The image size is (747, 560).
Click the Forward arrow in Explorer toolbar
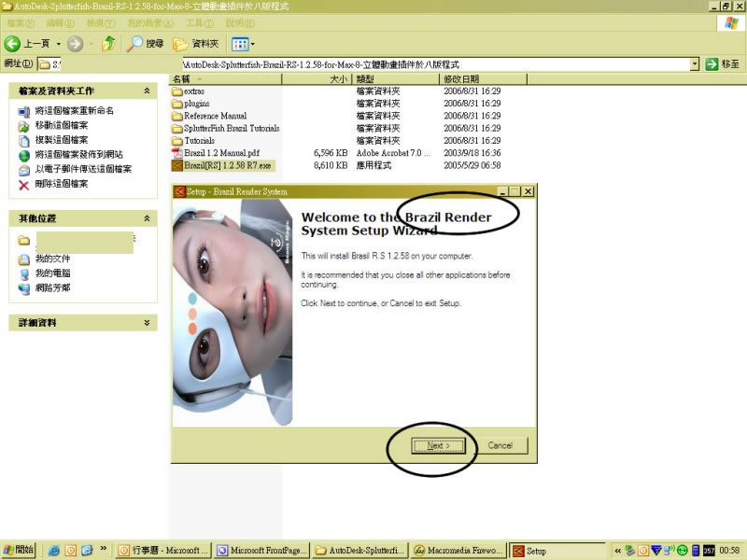(x=75, y=44)
